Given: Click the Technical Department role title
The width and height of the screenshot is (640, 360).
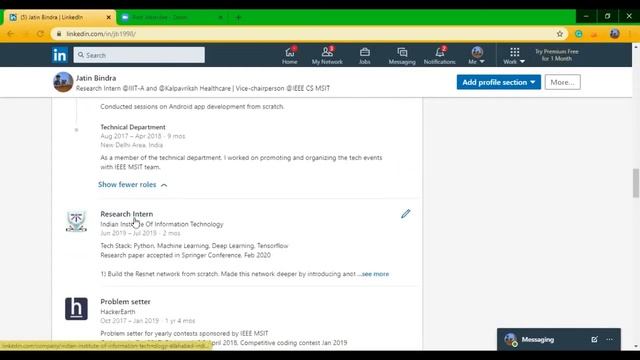Looking at the screenshot, I should click(x=133, y=127).
